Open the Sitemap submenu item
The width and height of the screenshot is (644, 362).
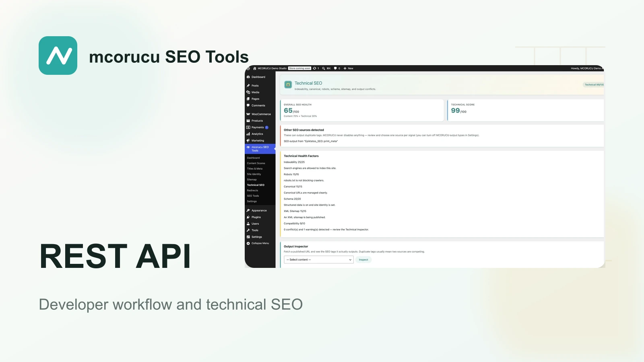click(252, 179)
